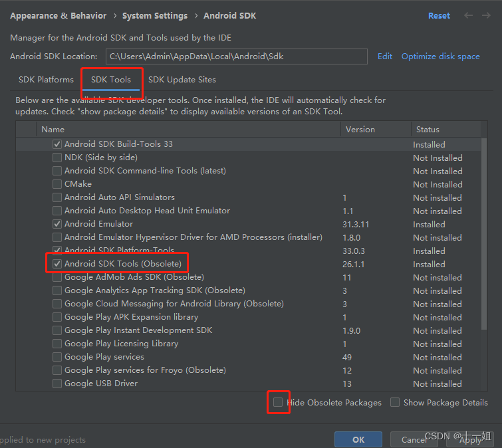Check Google Play services for Froyo
This screenshot has height=448, width=502.
[x=57, y=370]
